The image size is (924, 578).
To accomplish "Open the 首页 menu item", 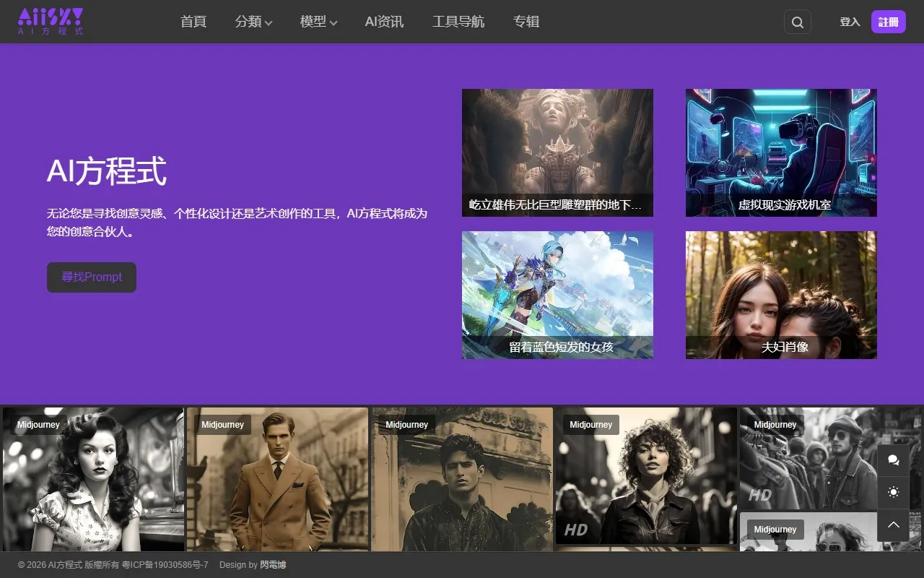I will coord(193,22).
